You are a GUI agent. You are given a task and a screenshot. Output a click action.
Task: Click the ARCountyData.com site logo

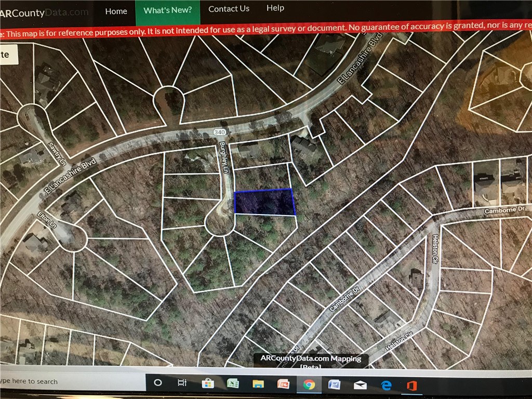[x=44, y=13]
